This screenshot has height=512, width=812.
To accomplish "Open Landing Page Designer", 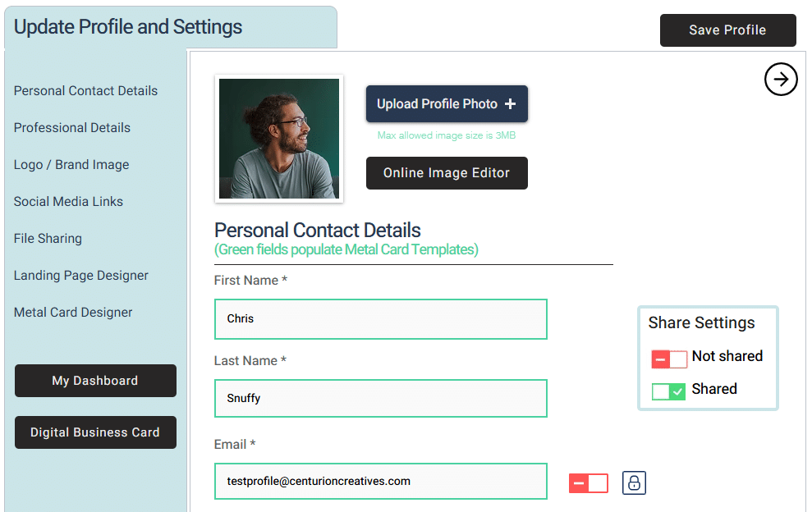I will (x=81, y=276).
